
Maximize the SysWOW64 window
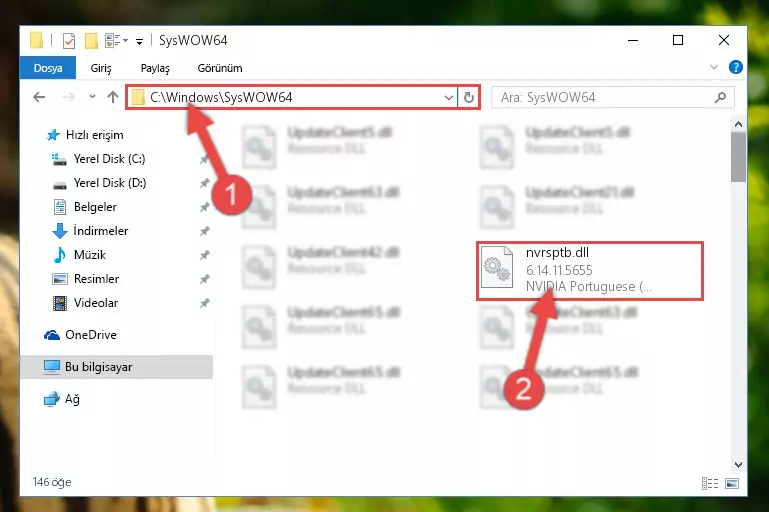(678, 40)
